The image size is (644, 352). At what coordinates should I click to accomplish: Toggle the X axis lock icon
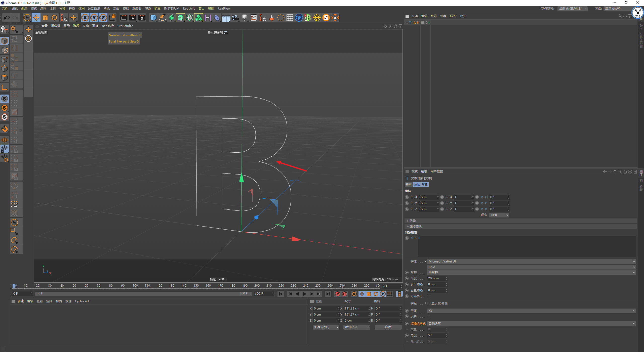pyautogui.click(x=85, y=18)
